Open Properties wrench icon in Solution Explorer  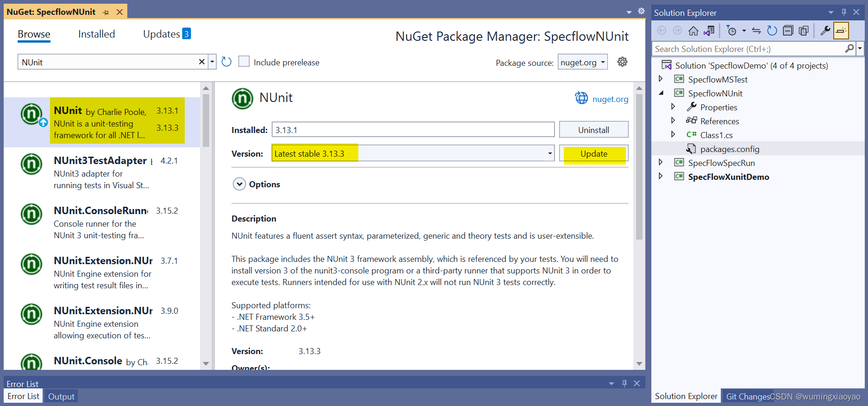(825, 31)
